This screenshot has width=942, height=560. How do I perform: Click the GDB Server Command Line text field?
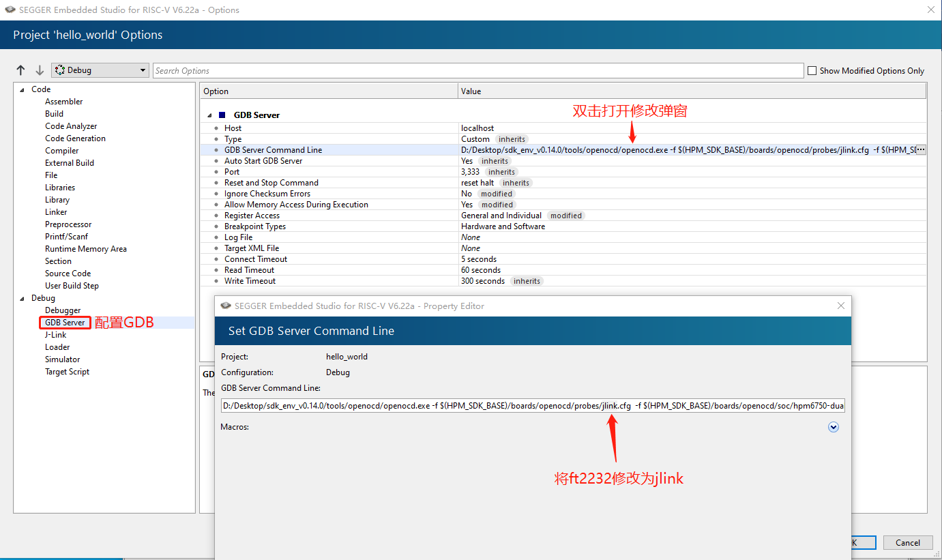click(x=533, y=406)
